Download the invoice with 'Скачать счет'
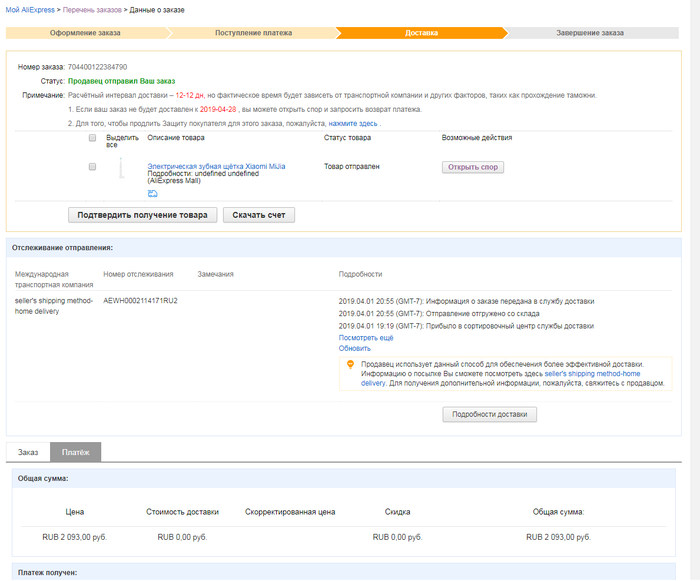The width and height of the screenshot is (700, 581). click(258, 214)
